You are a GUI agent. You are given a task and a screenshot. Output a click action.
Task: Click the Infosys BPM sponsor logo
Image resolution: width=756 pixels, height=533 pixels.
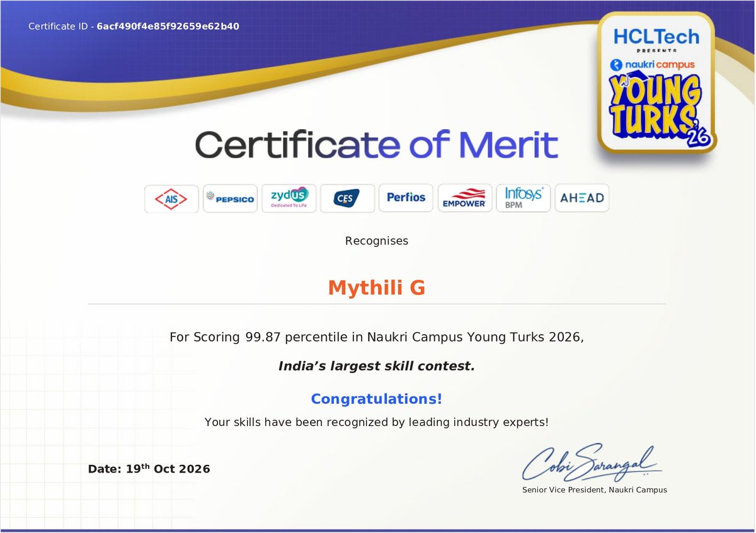point(523,198)
